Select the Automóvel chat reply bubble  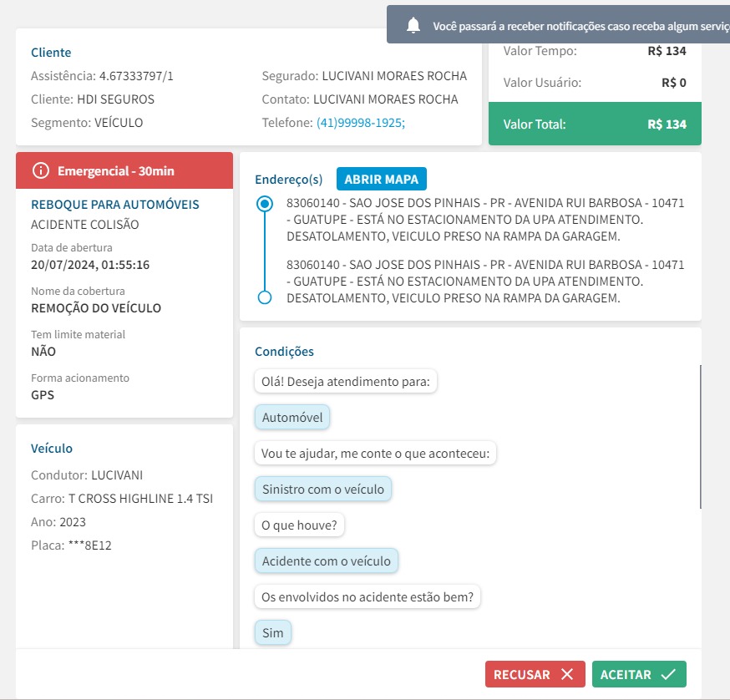tap(292, 417)
